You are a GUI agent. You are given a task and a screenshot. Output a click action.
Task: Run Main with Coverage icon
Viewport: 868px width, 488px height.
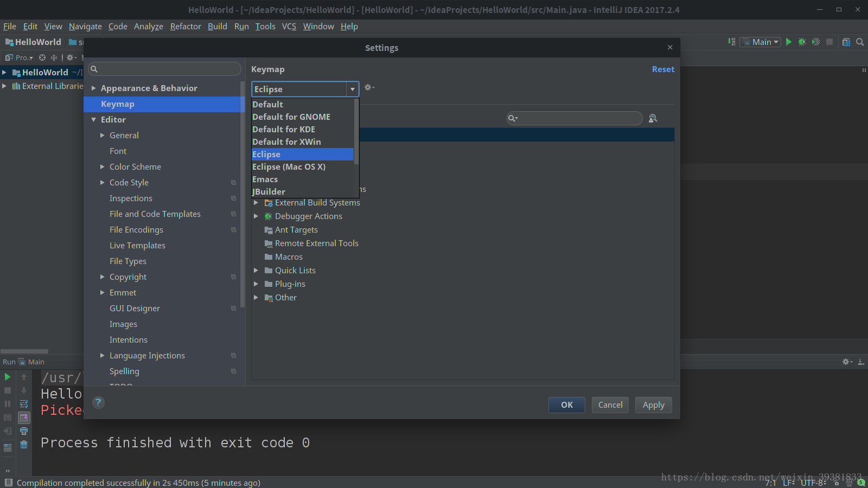815,42
